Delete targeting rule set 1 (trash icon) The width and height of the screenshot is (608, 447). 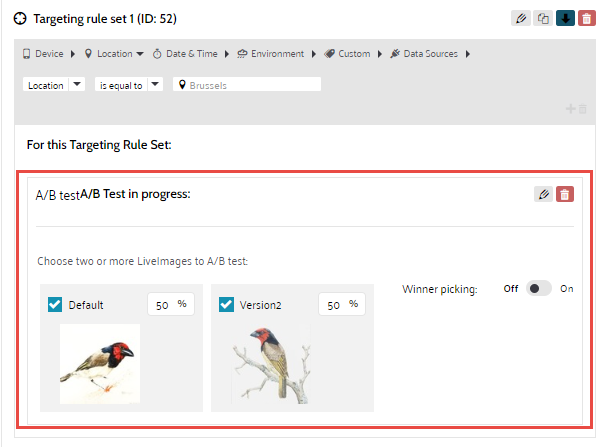tap(586, 18)
